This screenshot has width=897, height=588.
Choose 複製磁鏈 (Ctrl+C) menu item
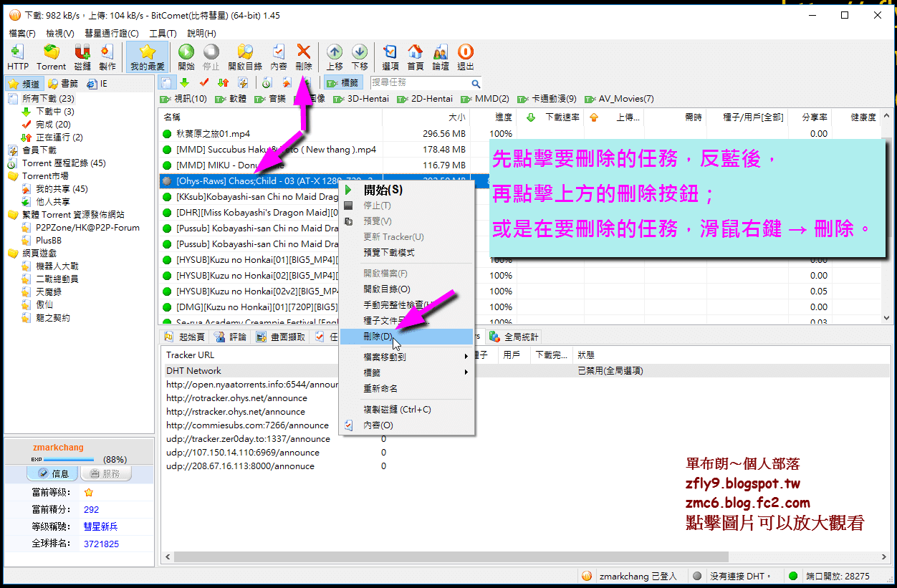coord(406,410)
